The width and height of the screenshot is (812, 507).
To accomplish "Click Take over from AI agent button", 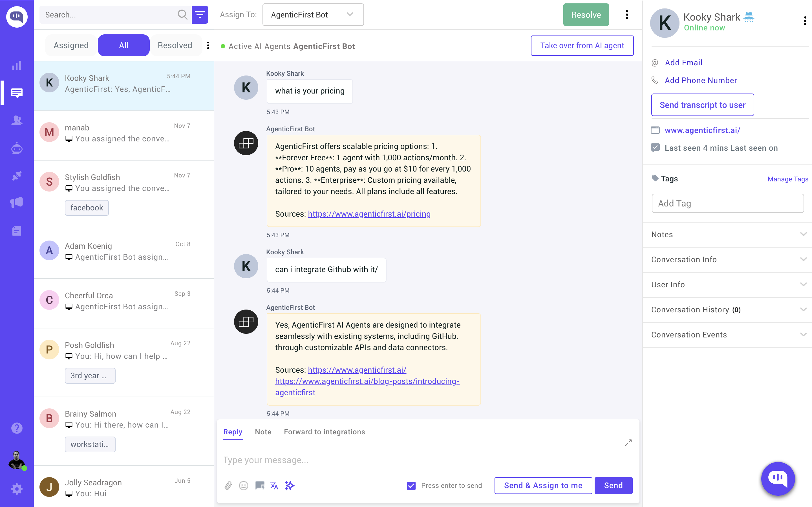I will click(582, 46).
